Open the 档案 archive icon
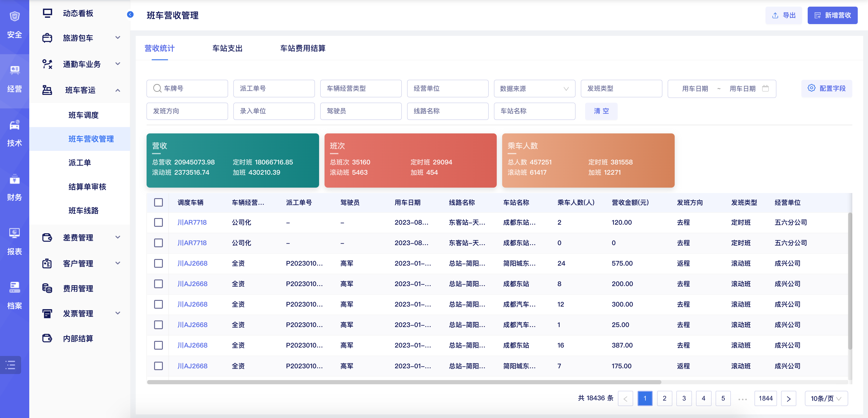The height and width of the screenshot is (418, 868). [x=14, y=287]
